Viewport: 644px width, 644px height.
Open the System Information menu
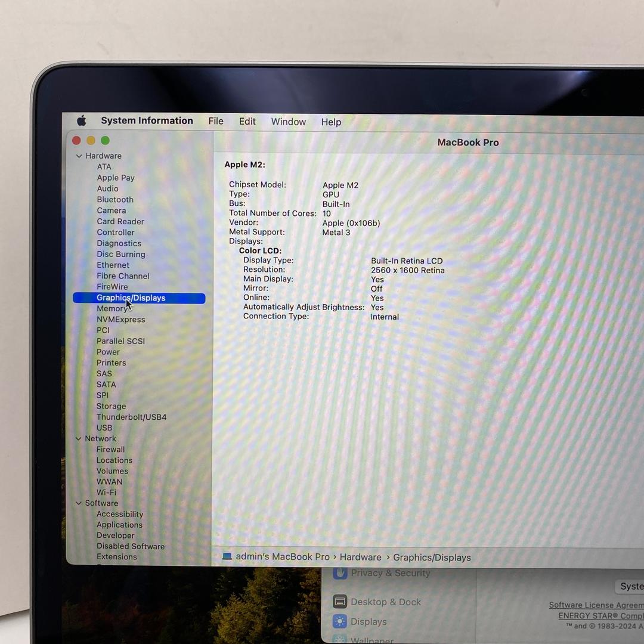[147, 120]
